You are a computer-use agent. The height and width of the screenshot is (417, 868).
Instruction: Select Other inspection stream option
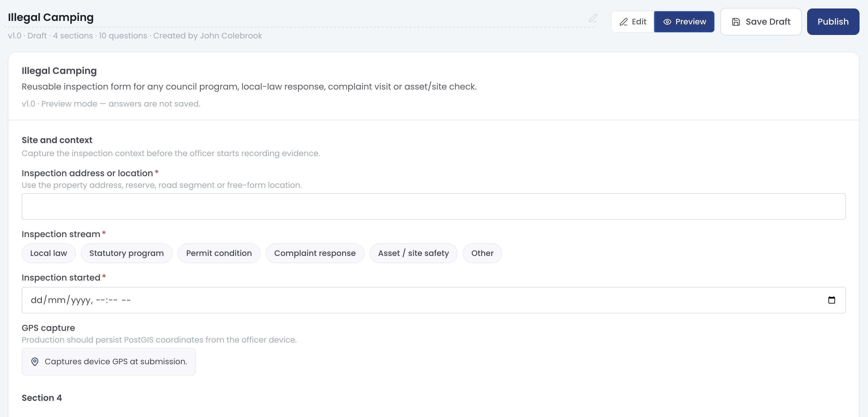click(x=482, y=253)
